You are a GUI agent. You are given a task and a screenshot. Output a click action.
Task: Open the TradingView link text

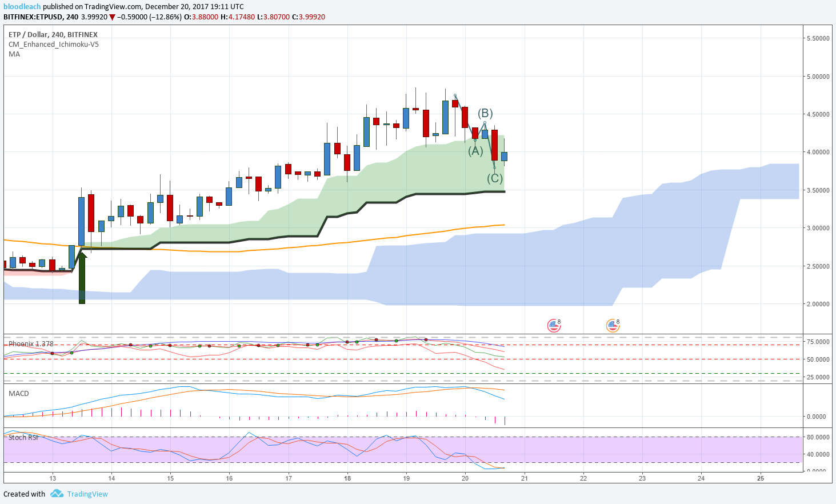[87, 494]
